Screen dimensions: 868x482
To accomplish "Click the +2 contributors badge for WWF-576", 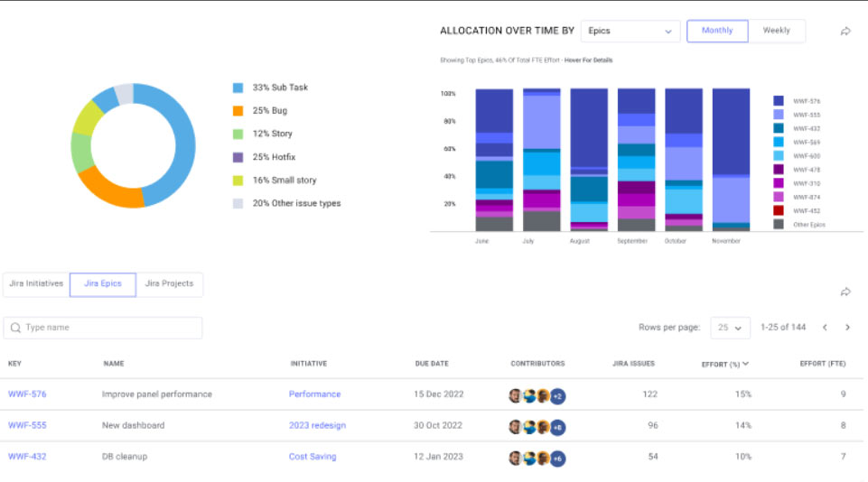I will tap(557, 395).
